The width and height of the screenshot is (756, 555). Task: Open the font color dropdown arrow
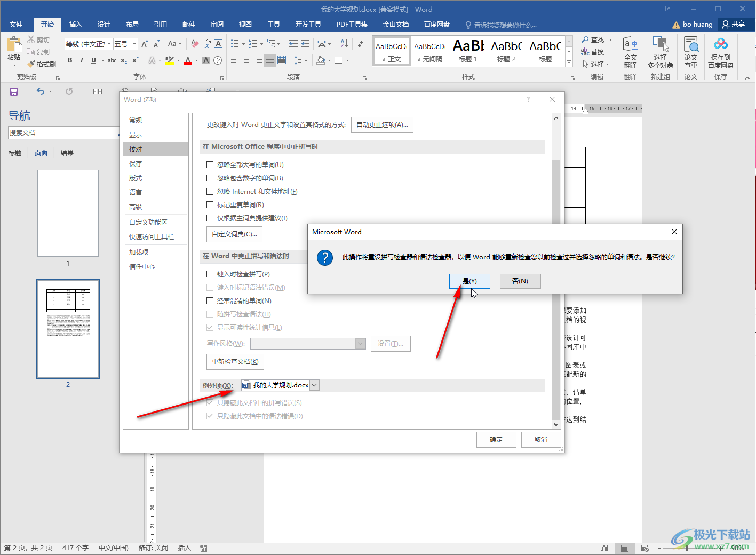196,61
